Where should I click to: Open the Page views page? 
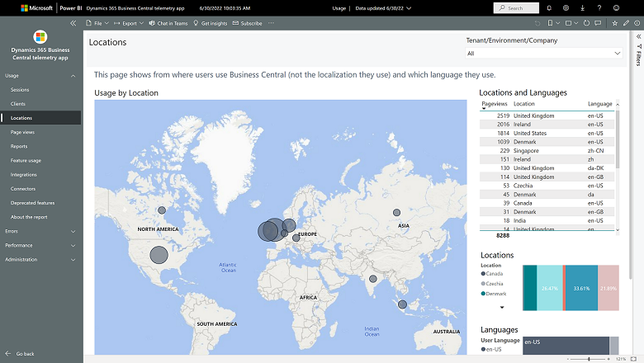(22, 132)
